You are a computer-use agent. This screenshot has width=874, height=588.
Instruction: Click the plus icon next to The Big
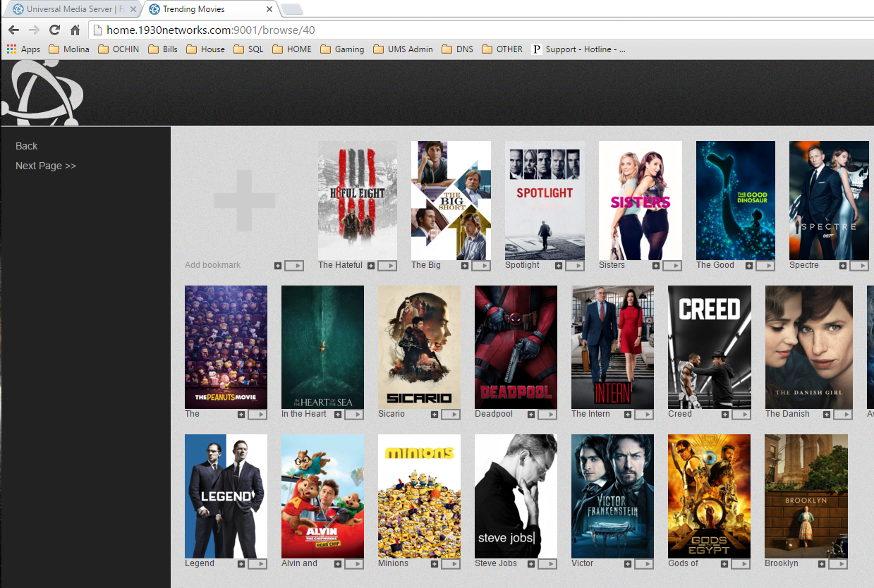pyautogui.click(x=465, y=266)
